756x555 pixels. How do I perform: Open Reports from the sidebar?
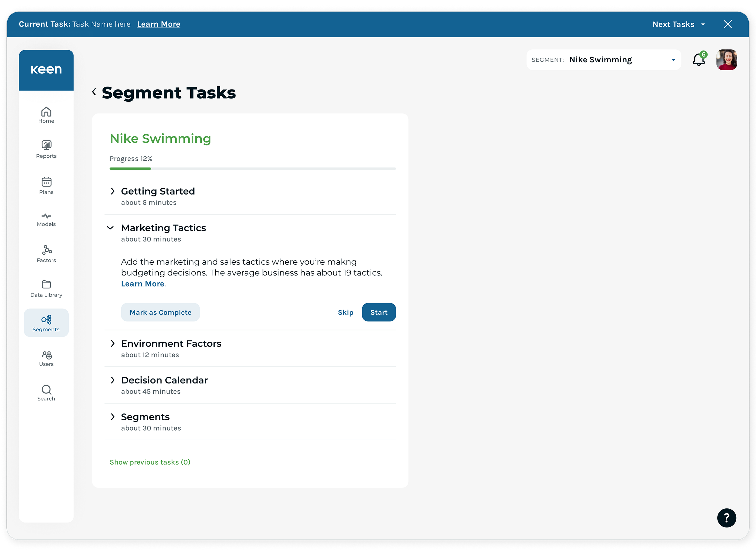coord(46,149)
